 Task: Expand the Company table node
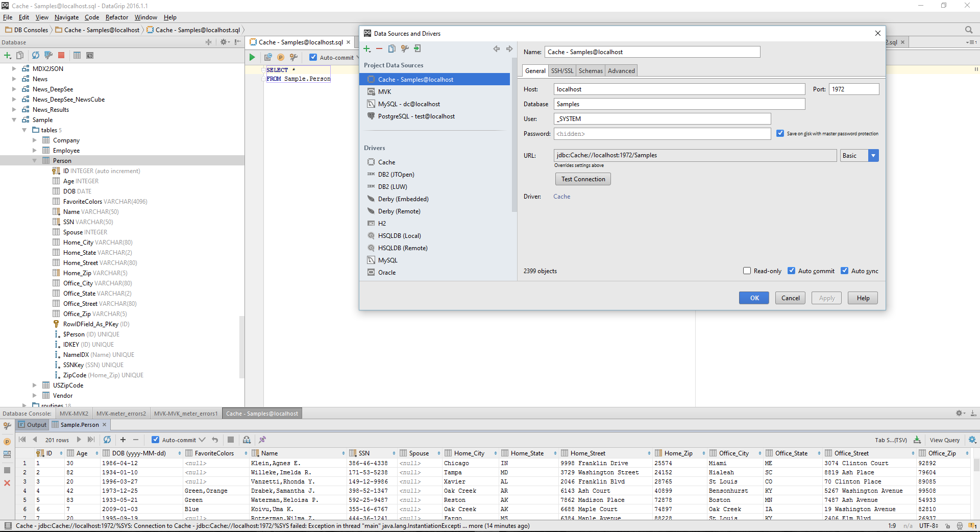(x=34, y=140)
